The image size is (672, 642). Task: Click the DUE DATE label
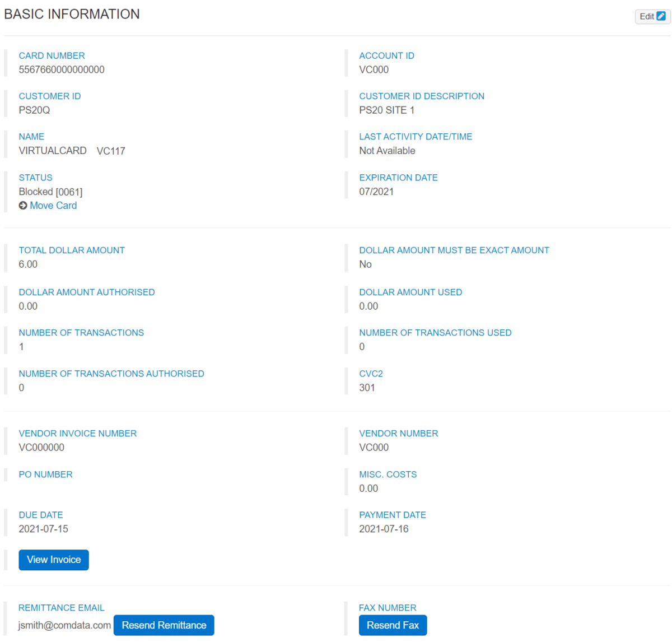coord(41,515)
